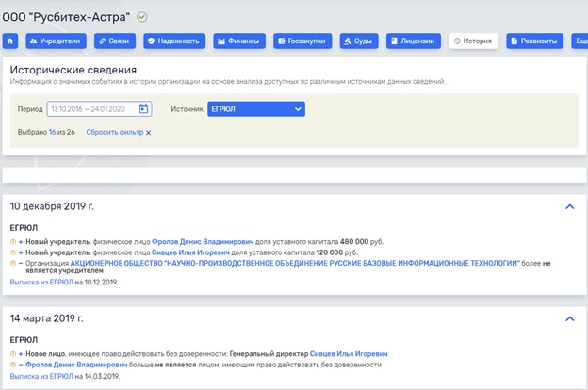Click the info icon beside Новое лицо entry
The height and width of the screenshot is (390, 588).
13,354
